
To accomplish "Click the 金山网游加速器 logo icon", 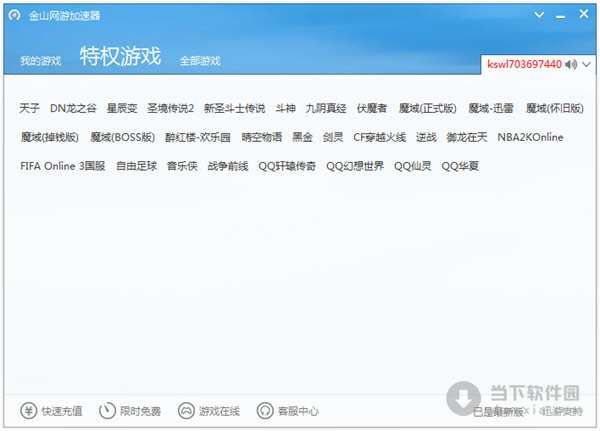I will 15,15.
